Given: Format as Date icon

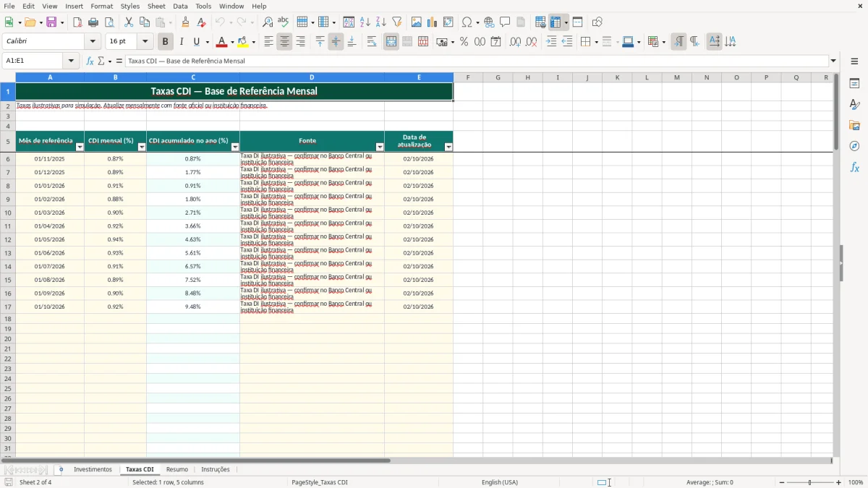Looking at the screenshot, I should pos(496,42).
